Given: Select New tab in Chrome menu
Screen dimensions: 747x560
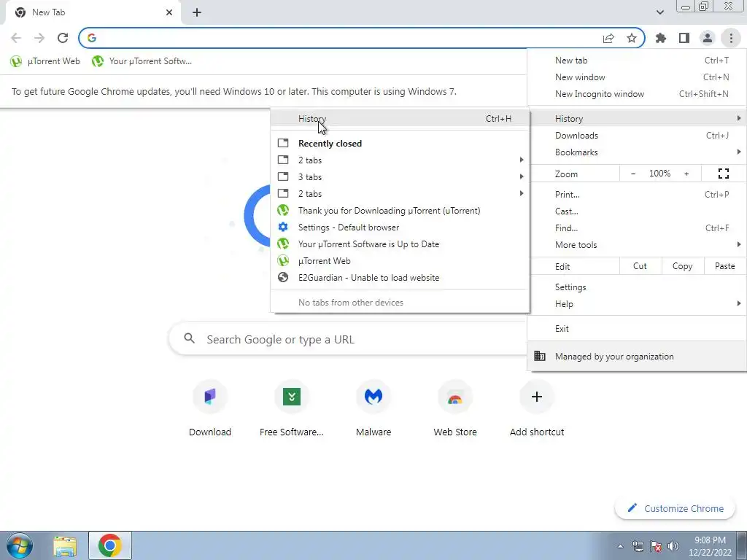Looking at the screenshot, I should click(637, 61).
